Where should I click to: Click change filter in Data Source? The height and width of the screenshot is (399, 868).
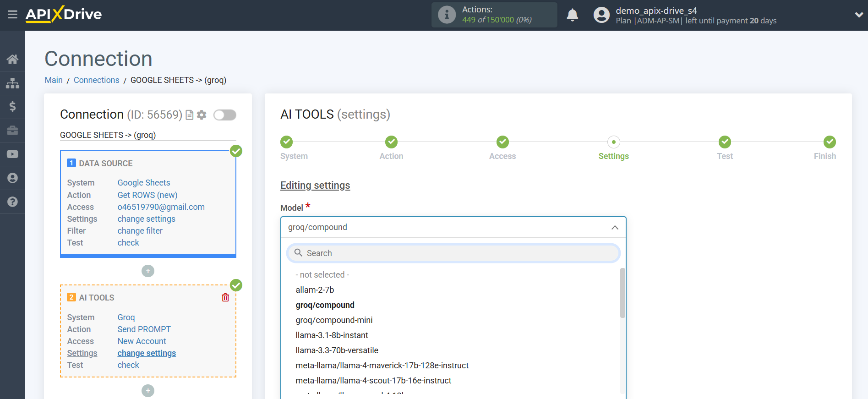coord(140,231)
